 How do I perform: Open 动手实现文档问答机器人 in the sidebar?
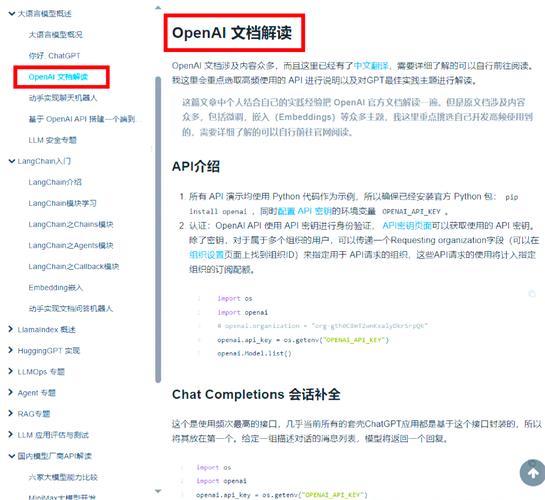click(71, 309)
